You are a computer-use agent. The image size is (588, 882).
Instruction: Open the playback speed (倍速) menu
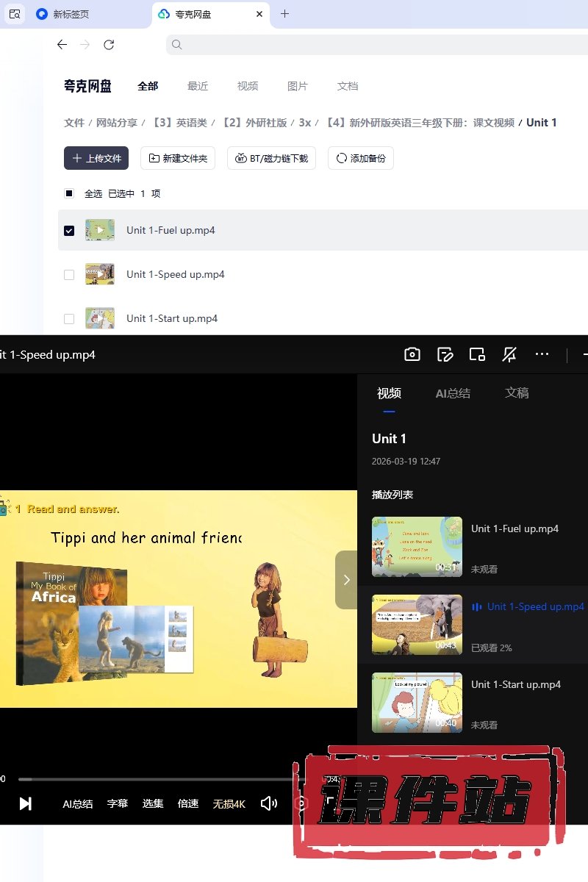click(188, 803)
